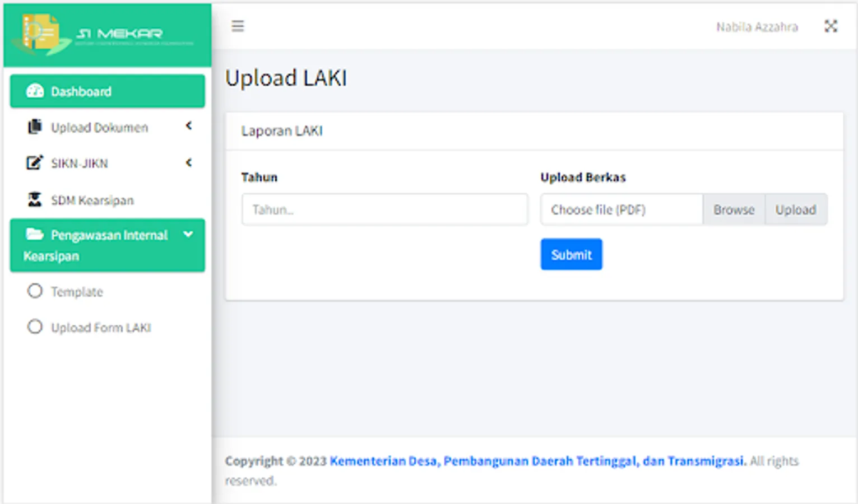The width and height of the screenshot is (858, 504).
Task: Click the Upload button beside Browse
Action: pos(796,209)
